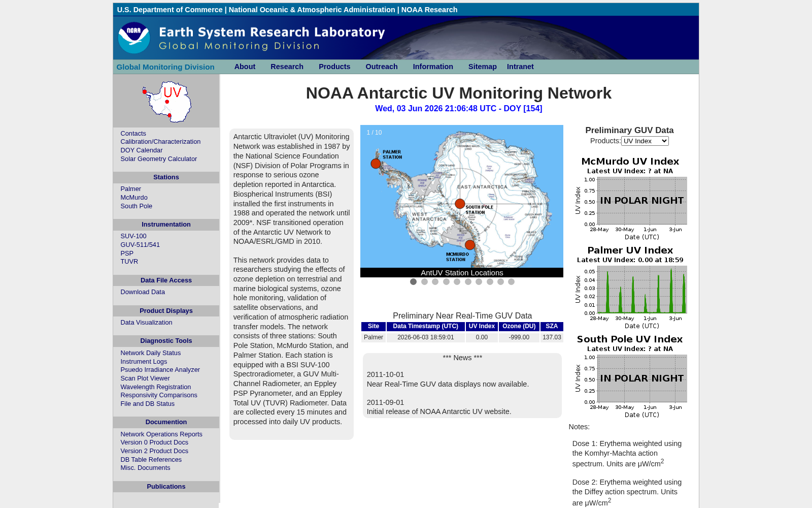Open Wavelength Registration link
This screenshot has height=508, width=812.
156,387
